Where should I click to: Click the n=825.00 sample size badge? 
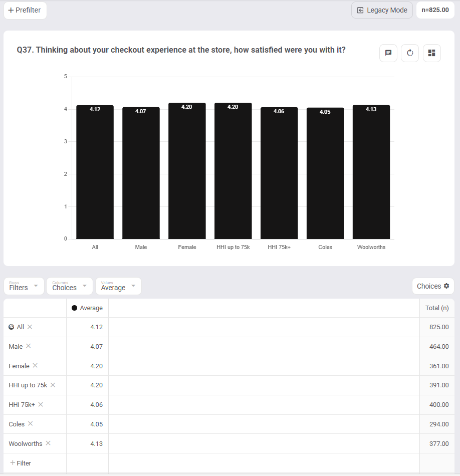coord(435,10)
